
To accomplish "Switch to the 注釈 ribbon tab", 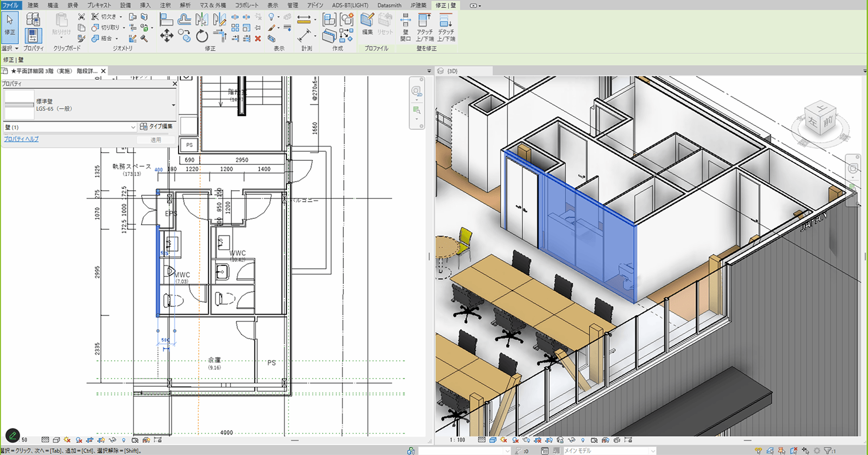I will (165, 5).
